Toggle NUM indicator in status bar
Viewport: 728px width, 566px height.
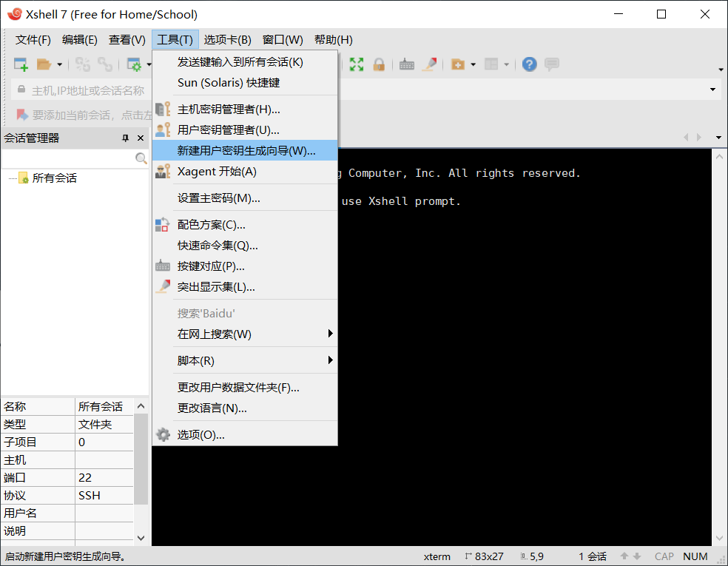pos(695,556)
